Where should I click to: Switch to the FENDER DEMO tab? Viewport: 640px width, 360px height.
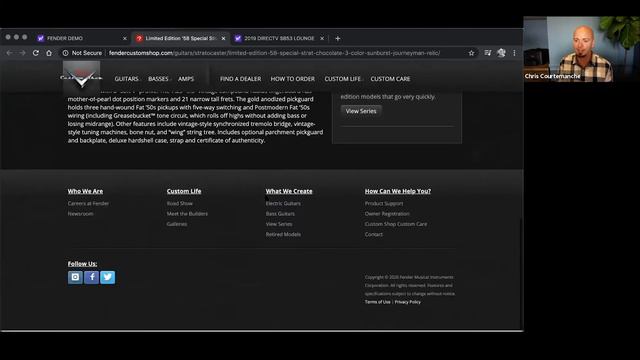(x=82, y=38)
